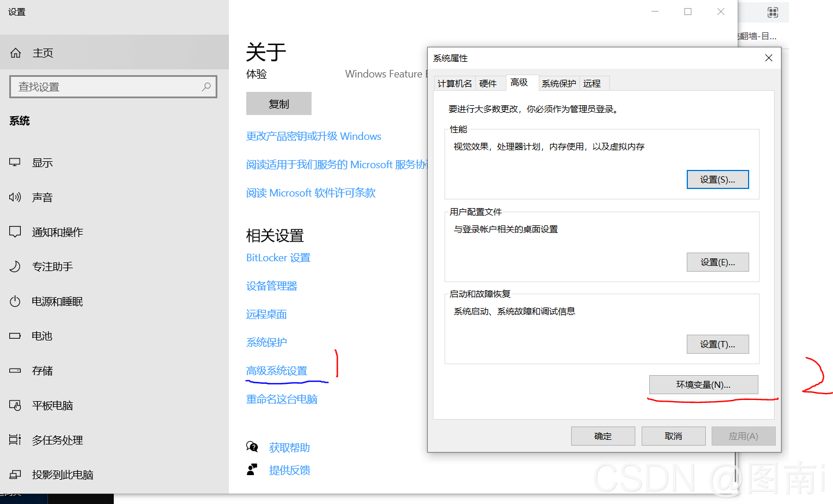833x504 pixels.
Task: Click the 取消 button
Action: (673, 436)
